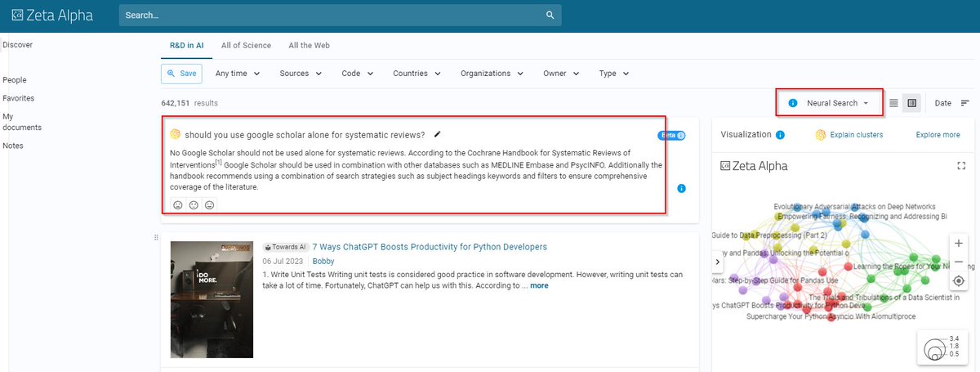Image resolution: width=980 pixels, height=372 pixels.
Task: Open the Countries filter dropdown
Action: [416, 74]
